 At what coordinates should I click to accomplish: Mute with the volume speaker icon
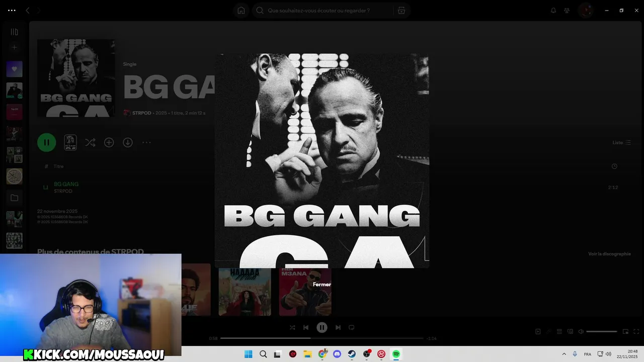(581, 332)
